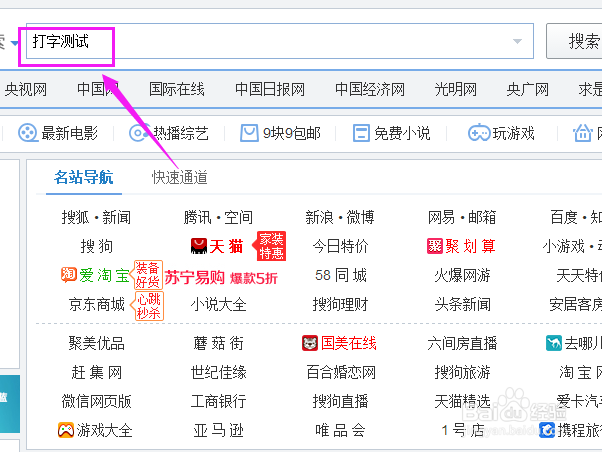The image size is (602, 452).
Task: Click the Tmall cat logo icon
Action: [199, 246]
